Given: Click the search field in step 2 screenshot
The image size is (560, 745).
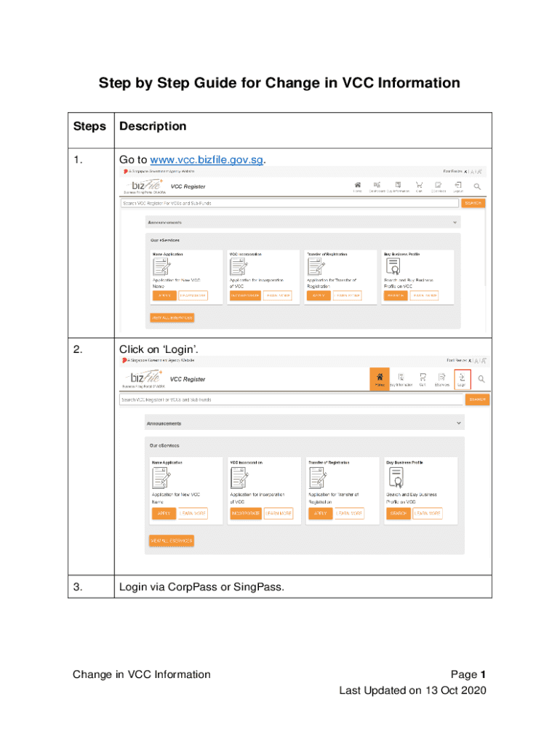Looking at the screenshot, I should click(291, 399).
